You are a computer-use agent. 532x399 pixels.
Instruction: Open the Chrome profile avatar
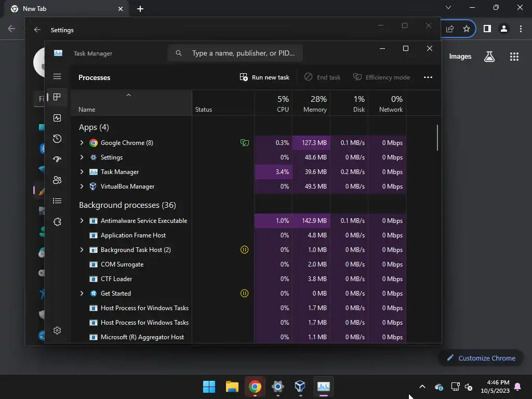(504, 29)
